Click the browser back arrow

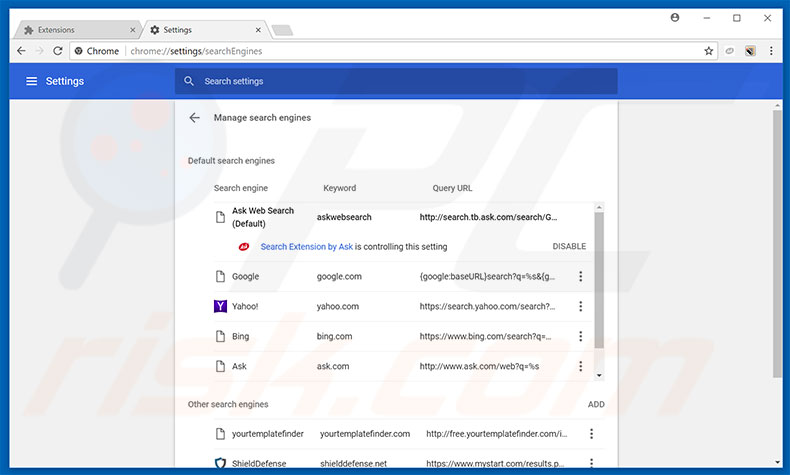pos(21,51)
